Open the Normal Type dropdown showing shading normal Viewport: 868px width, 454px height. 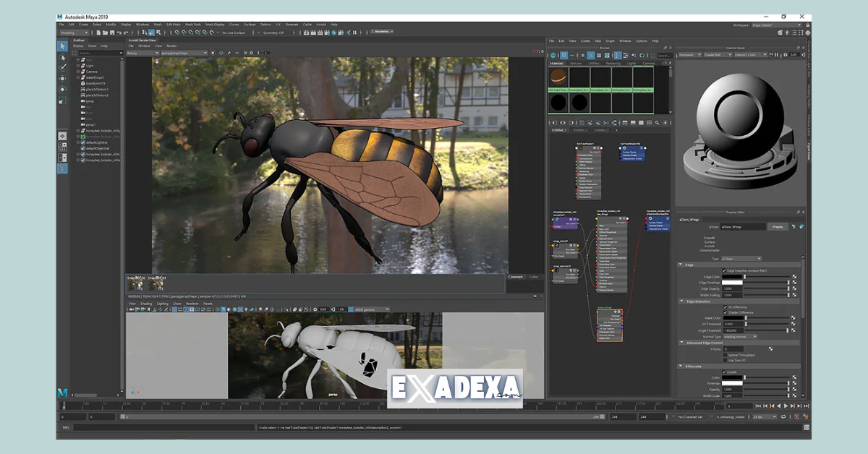click(x=739, y=336)
